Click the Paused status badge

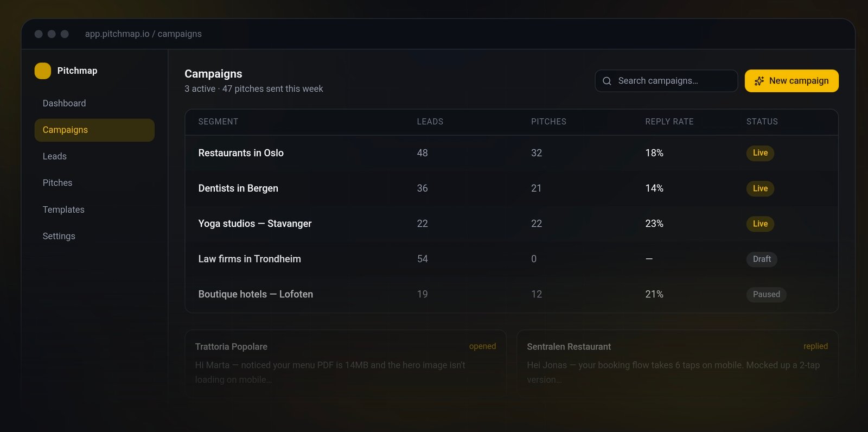pos(766,295)
